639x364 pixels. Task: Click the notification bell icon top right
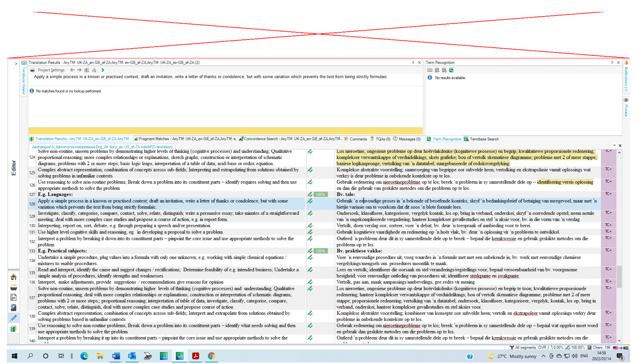tap(626, 63)
